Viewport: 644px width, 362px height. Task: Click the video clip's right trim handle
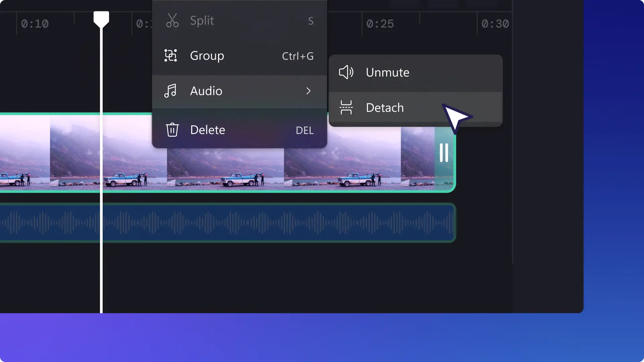click(444, 153)
